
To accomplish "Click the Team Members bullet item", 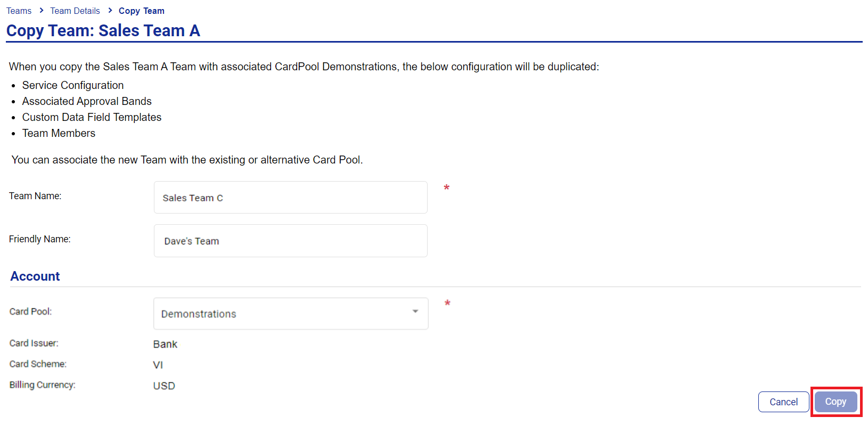I will pos(59,133).
